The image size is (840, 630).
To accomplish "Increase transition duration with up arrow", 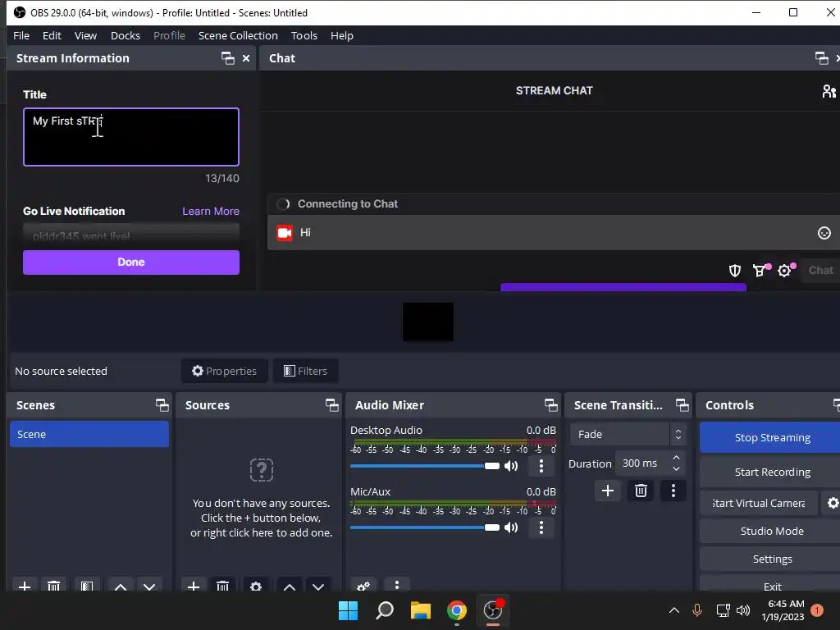I will (676, 458).
